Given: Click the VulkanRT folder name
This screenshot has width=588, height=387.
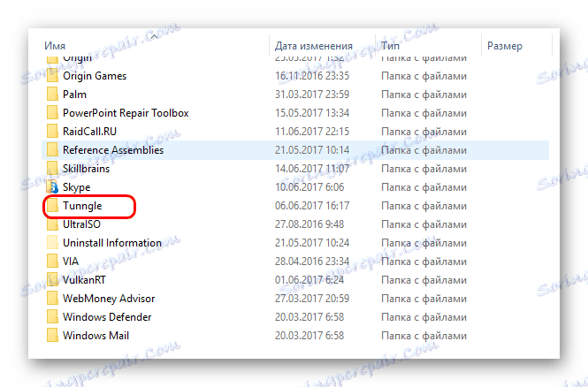Looking at the screenshot, I should (84, 280).
